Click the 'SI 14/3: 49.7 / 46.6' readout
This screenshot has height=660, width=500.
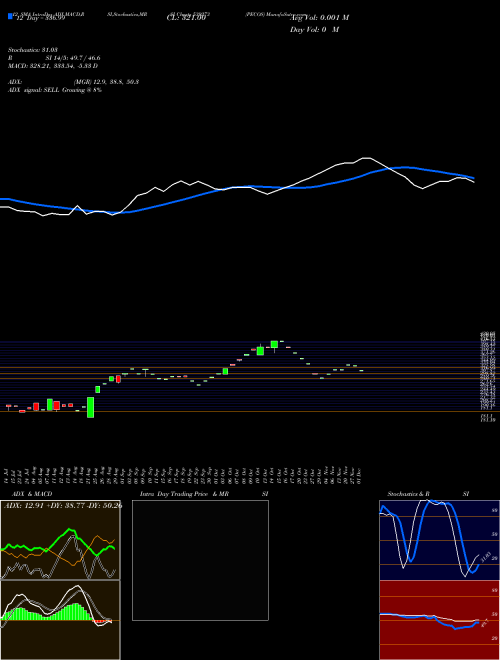73,58
